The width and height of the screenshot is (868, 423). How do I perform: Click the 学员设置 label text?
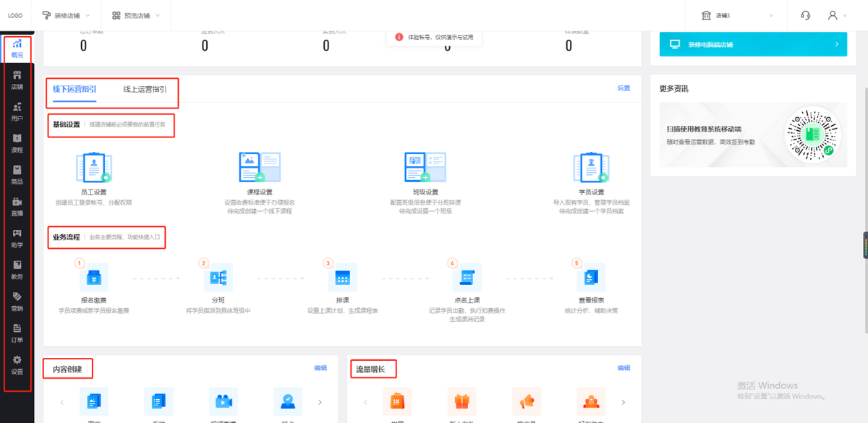[x=591, y=192]
